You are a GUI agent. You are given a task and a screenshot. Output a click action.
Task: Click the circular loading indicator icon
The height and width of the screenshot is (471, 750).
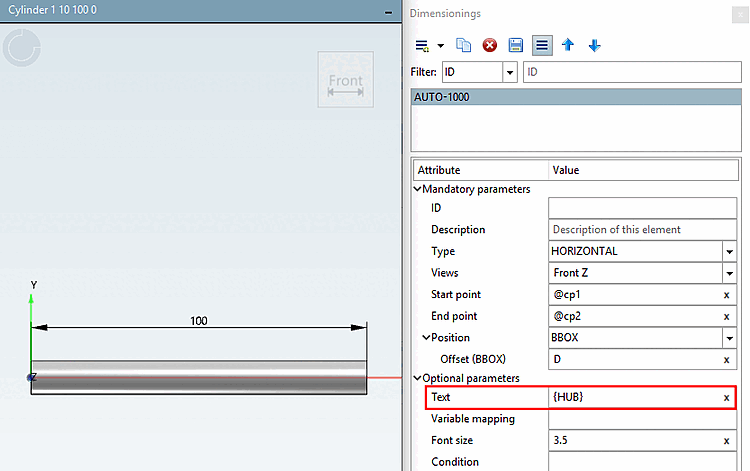click(x=22, y=48)
